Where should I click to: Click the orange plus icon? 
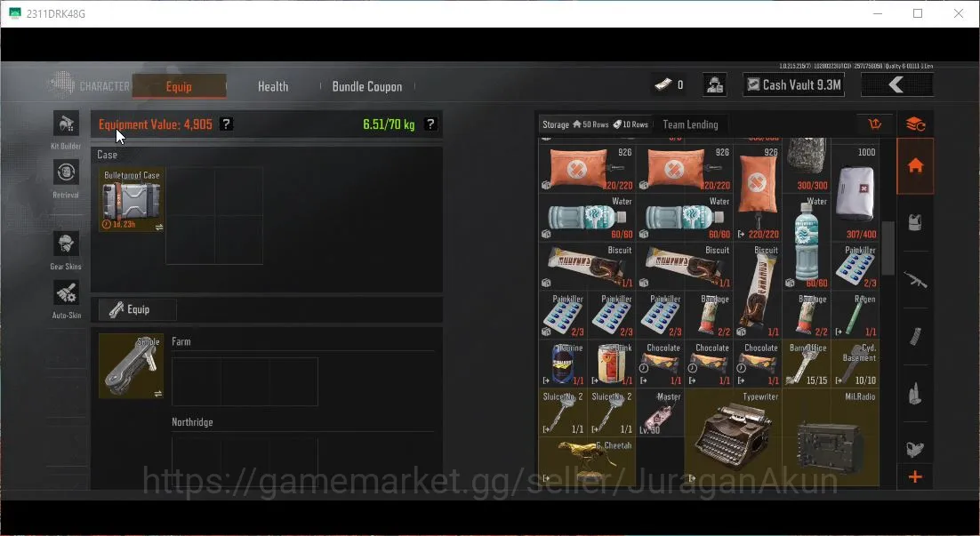pos(916,476)
